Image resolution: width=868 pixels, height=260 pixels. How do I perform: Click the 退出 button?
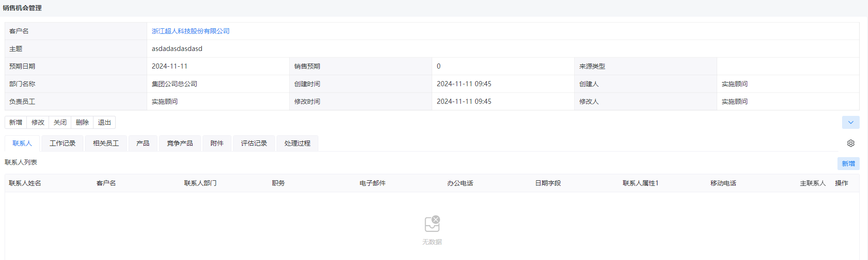click(105, 122)
